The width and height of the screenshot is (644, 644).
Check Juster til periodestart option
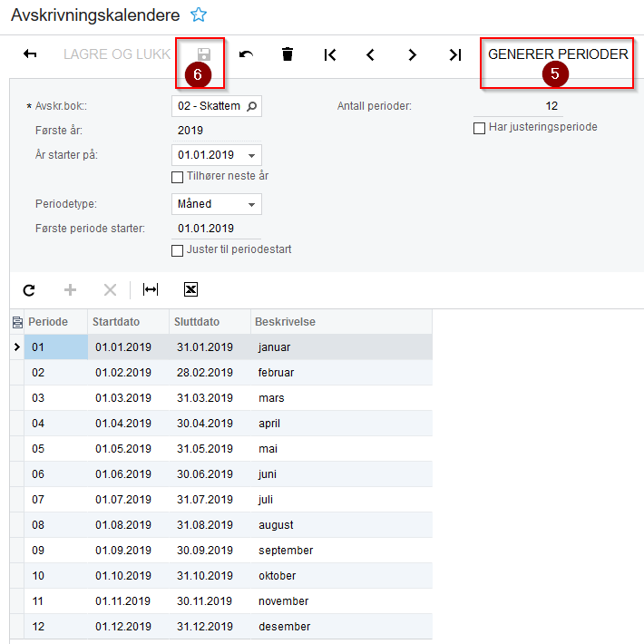pos(177,250)
